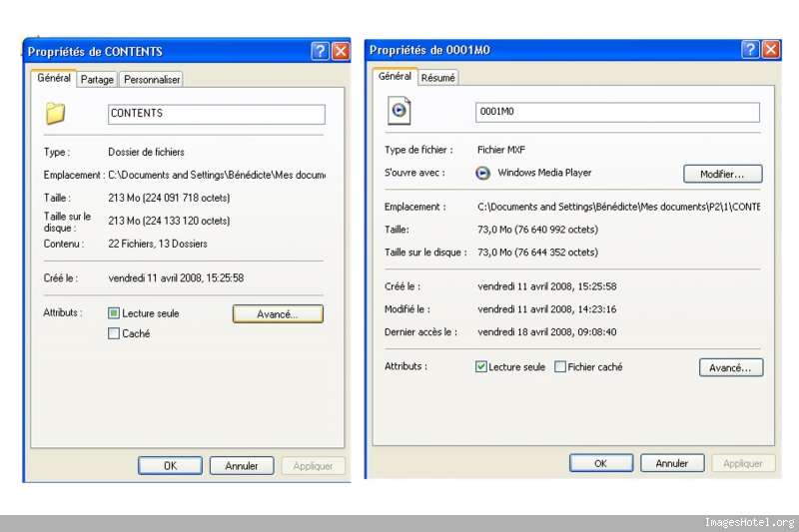Click Modifier to change opening program
The image size is (799, 532).
(x=722, y=174)
